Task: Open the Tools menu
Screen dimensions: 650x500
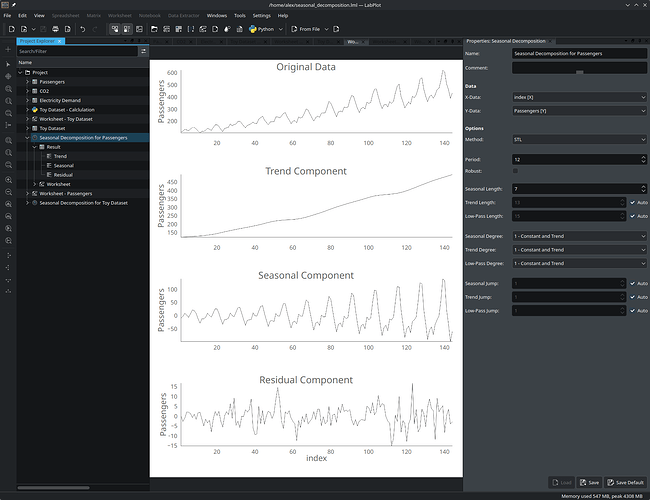Action: 239,16
